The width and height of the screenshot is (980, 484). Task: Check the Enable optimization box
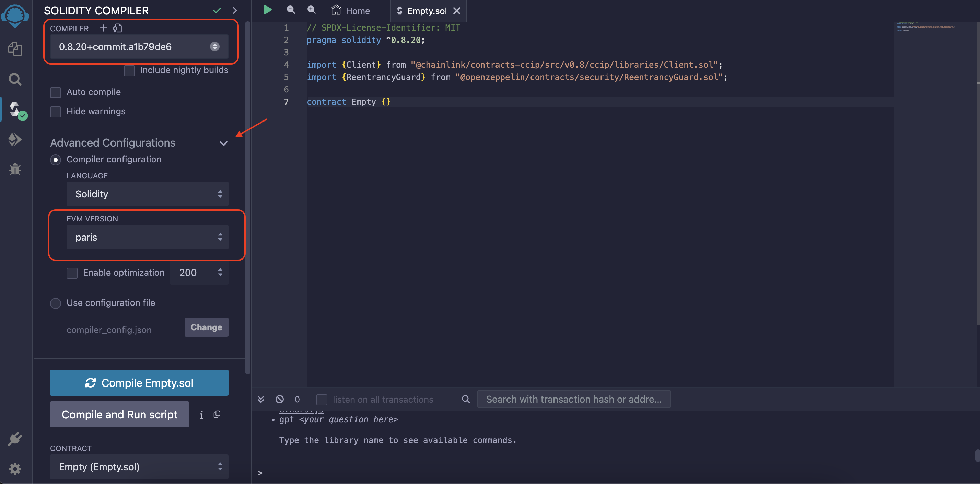pos(72,273)
